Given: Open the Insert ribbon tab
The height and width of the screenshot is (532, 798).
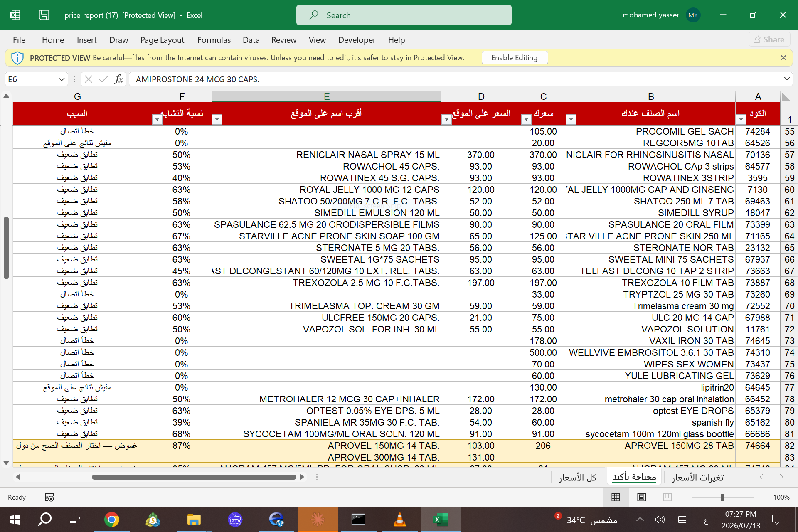Looking at the screenshot, I should click(86, 40).
